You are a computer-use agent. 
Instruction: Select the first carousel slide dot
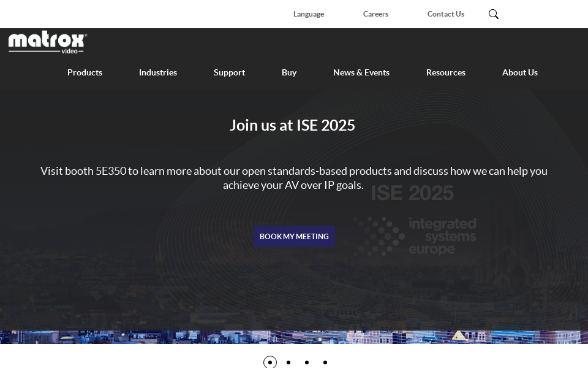pyautogui.click(x=270, y=362)
